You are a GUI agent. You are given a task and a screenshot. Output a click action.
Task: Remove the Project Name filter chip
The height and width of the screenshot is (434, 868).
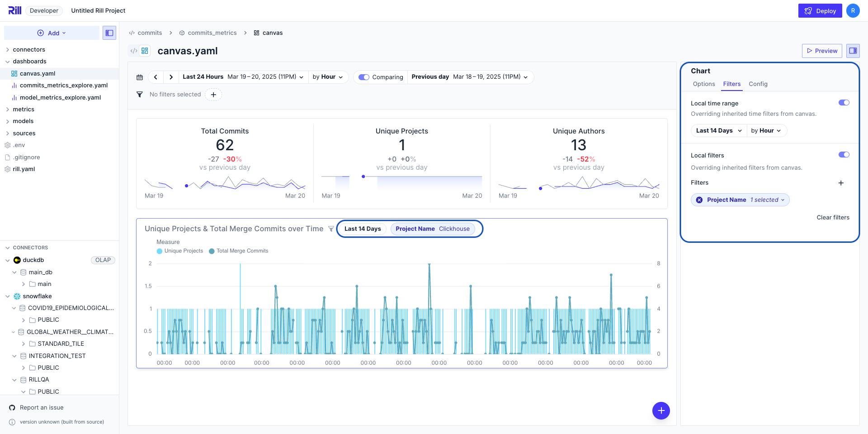[699, 200]
